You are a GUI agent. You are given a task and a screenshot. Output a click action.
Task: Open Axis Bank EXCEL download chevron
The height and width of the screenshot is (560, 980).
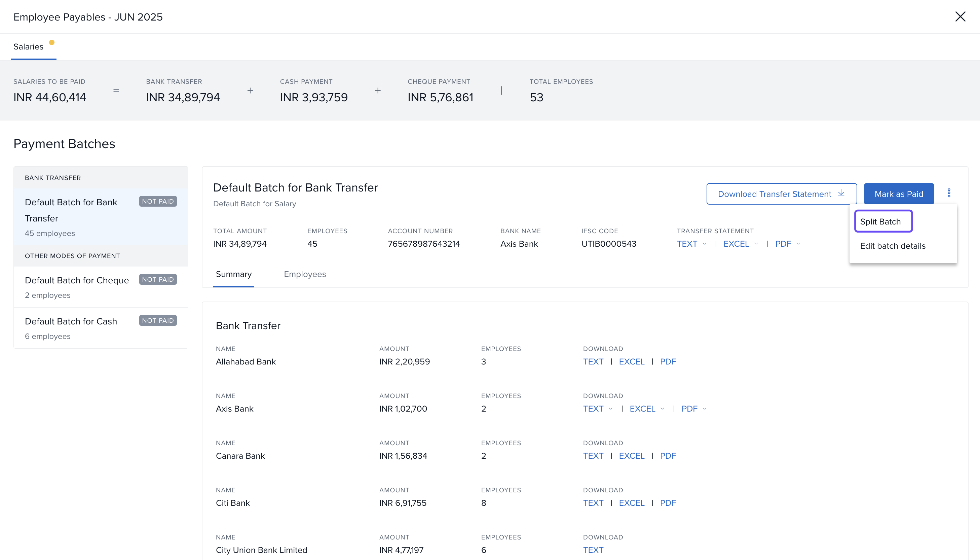(662, 409)
